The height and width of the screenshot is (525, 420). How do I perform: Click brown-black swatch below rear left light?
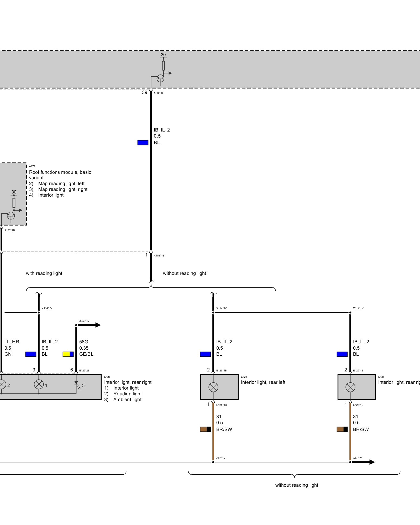205,429
